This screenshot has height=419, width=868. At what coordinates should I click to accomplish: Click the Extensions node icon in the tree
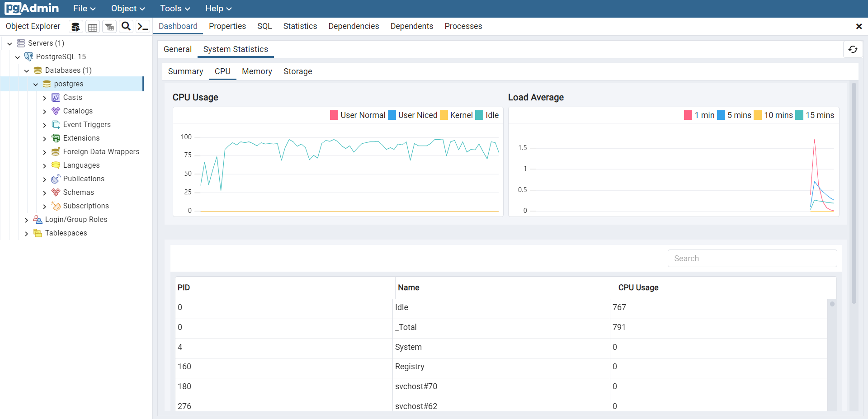coord(56,138)
